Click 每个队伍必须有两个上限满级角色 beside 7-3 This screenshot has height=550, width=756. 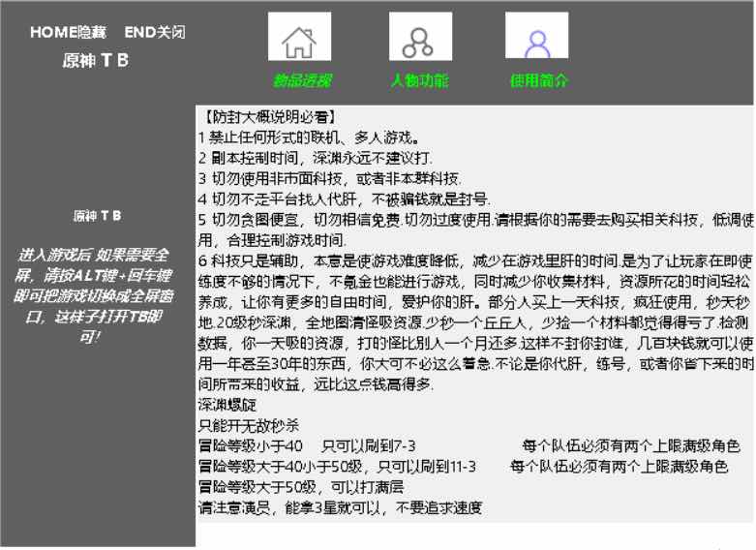pyautogui.click(x=631, y=445)
